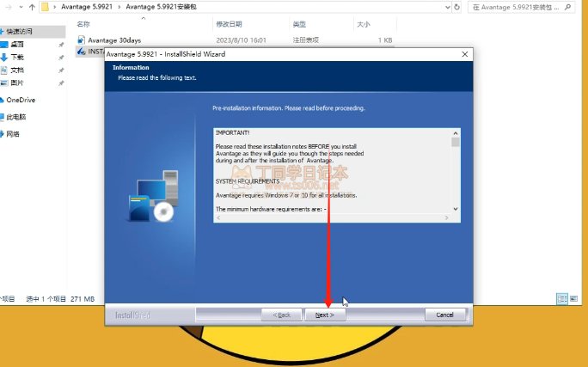Click the Explorer search box

tap(521, 7)
